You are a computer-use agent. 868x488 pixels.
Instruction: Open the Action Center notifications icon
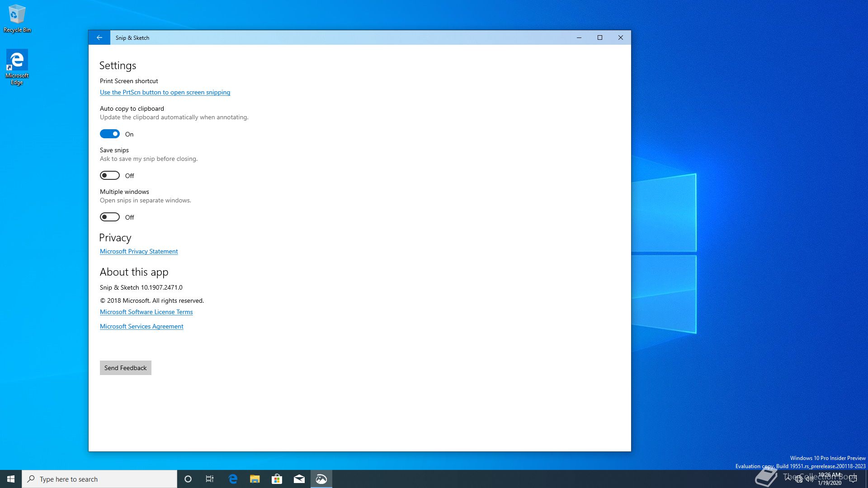[853, 479]
